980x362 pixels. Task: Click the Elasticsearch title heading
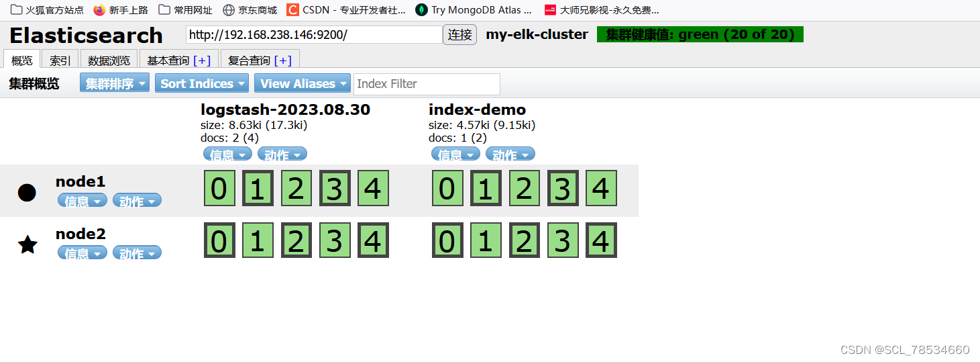pos(86,35)
